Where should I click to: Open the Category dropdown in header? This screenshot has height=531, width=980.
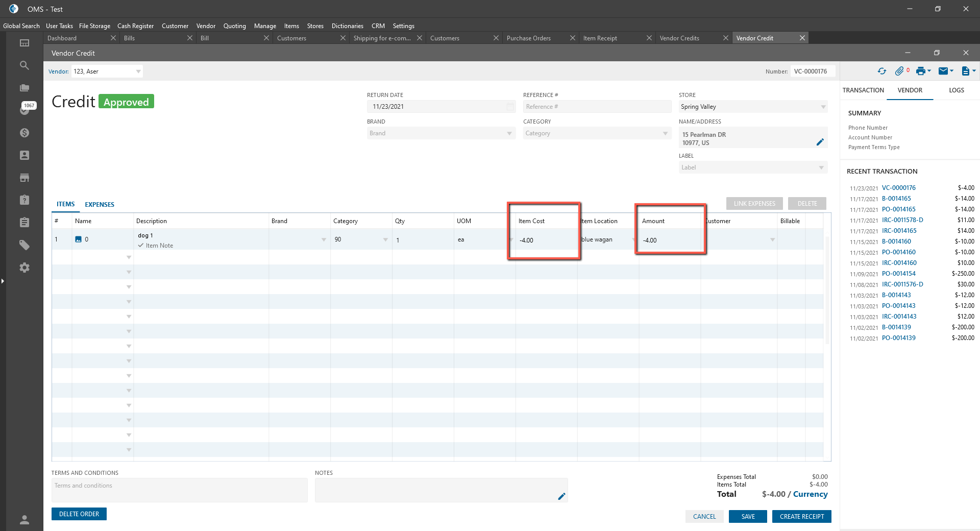(x=665, y=134)
